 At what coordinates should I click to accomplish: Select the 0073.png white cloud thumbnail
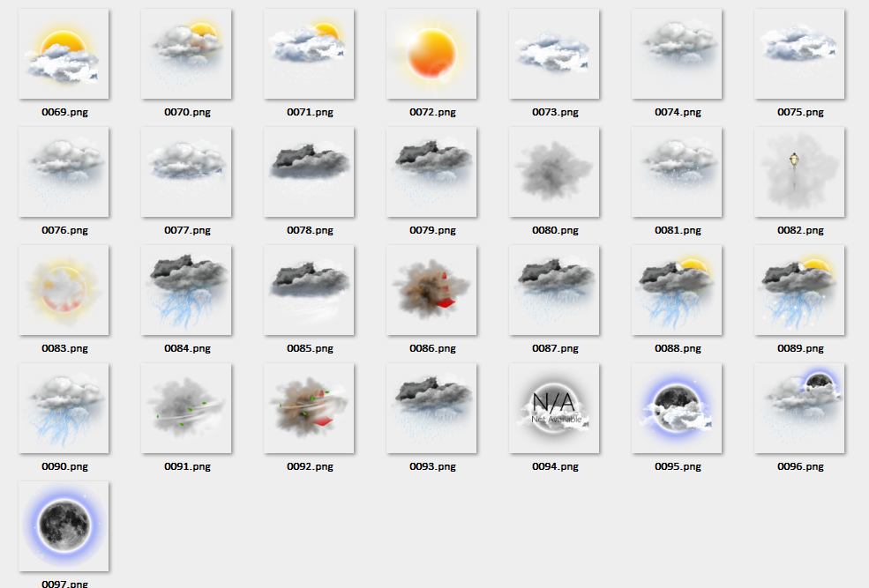click(x=554, y=54)
